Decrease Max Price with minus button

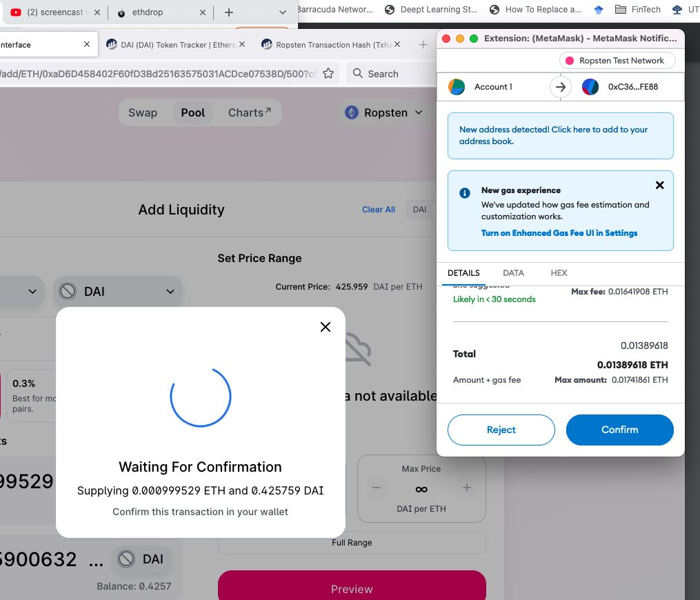click(x=377, y=488)
